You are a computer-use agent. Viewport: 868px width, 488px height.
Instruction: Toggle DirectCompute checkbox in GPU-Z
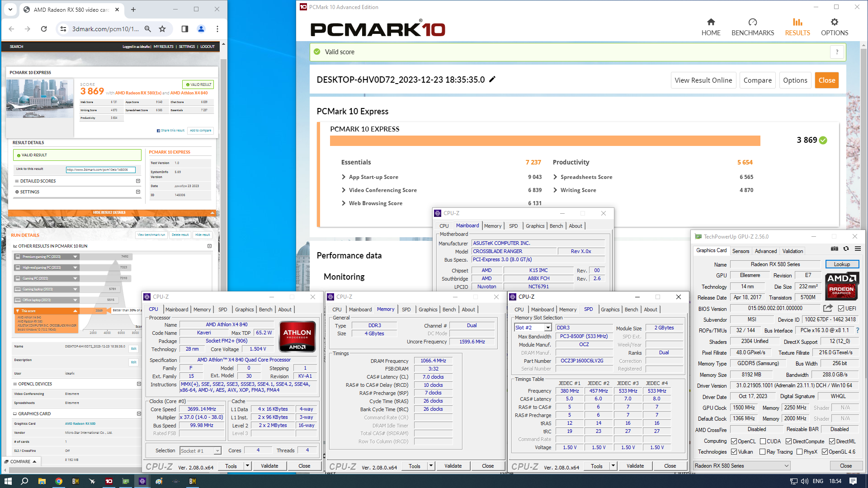coord(788,441)
